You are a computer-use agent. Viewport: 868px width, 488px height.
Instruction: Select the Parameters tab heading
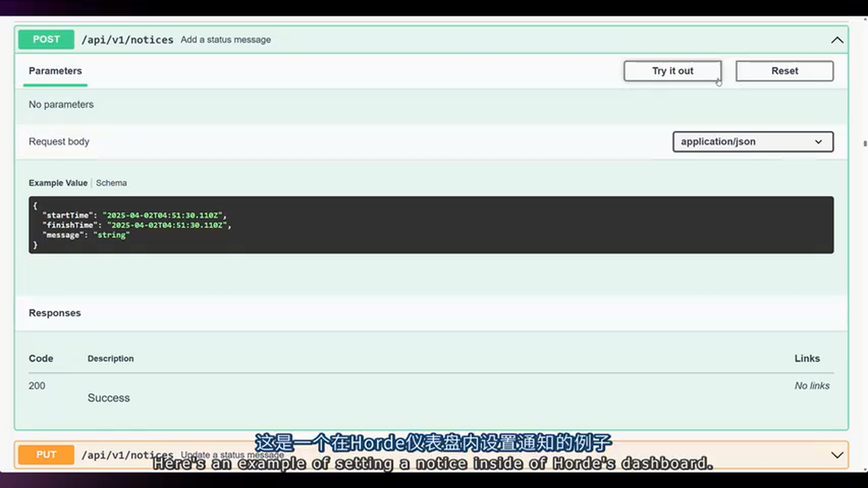pyautogui.click(x=55, y=71)
